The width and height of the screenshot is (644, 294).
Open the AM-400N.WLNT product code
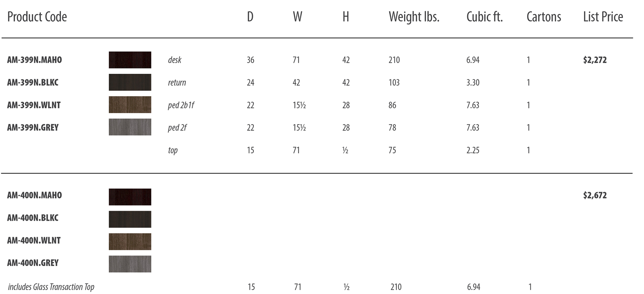point(34,241)
